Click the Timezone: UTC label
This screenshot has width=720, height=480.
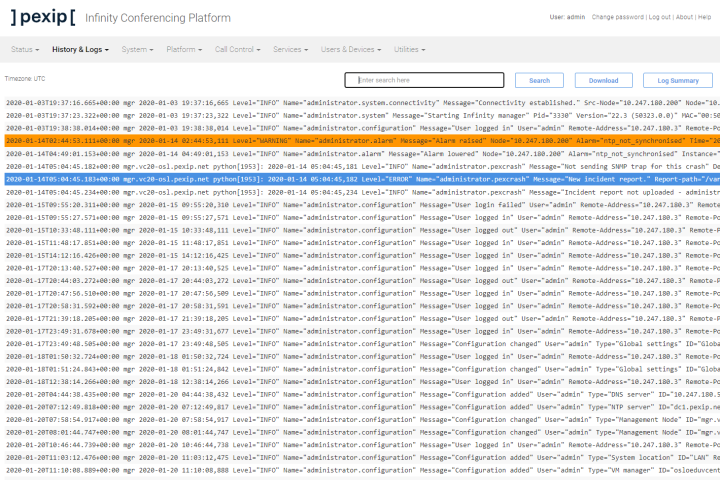click(x=25, y=79)
